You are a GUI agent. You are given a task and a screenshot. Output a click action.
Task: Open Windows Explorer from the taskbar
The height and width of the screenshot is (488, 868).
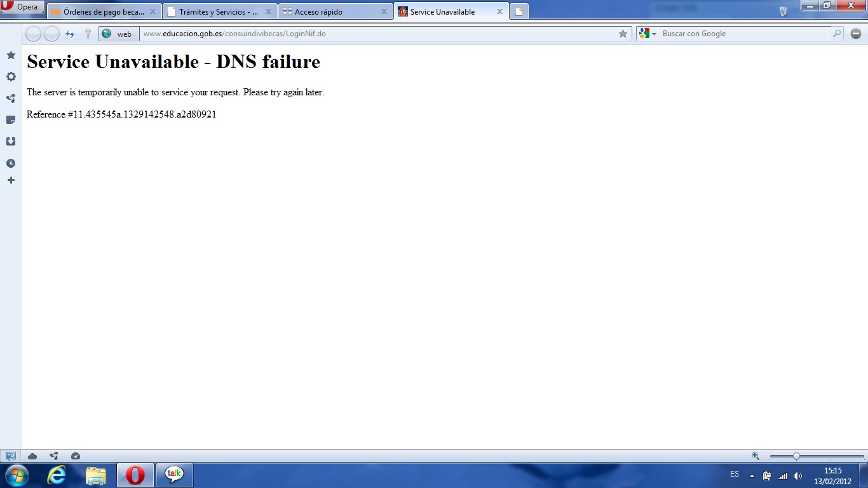96,475
